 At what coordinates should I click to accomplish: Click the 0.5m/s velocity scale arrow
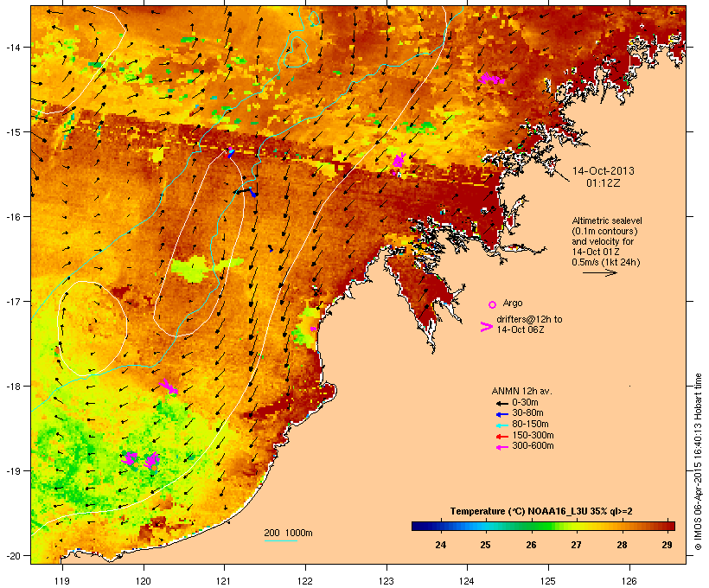point(599,272)
